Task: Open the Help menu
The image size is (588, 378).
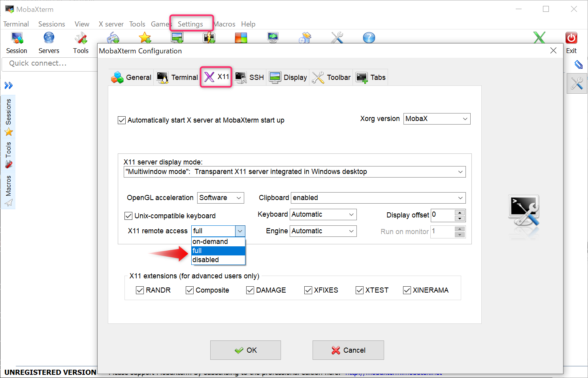Action: tap(248, 24)
